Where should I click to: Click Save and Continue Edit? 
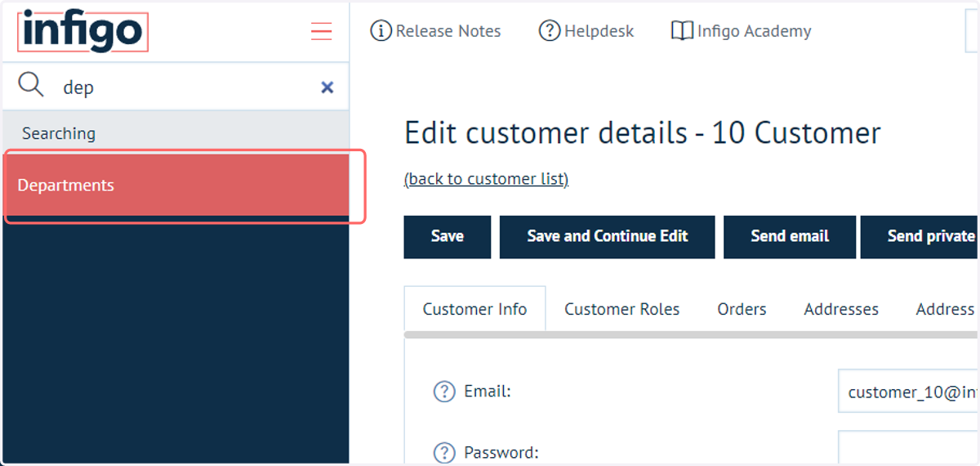pos(608,237)
